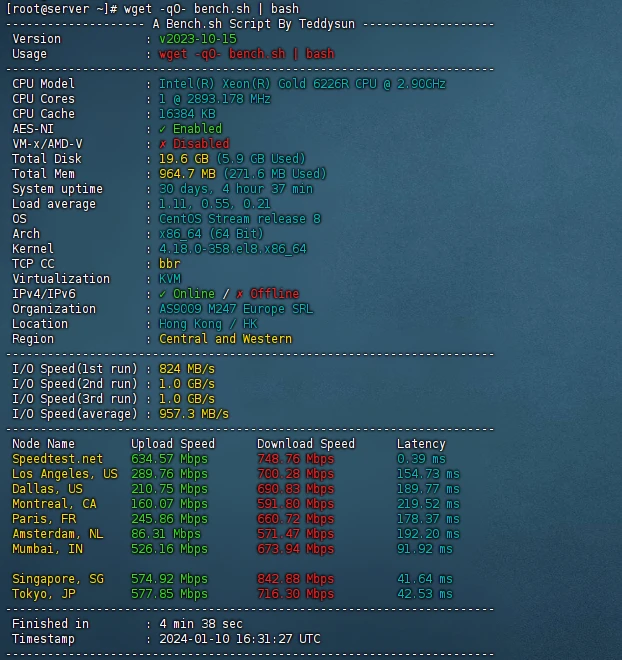Select the AS9009 M247 Europe organization text
The image size is (622, 660).
pyautogui.click(x=235, y=309)
